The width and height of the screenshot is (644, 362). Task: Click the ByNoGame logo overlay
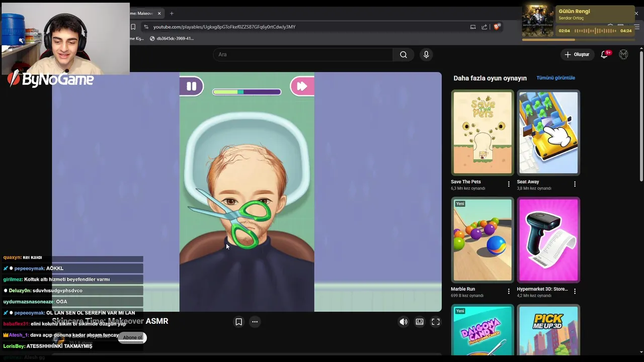50,79
